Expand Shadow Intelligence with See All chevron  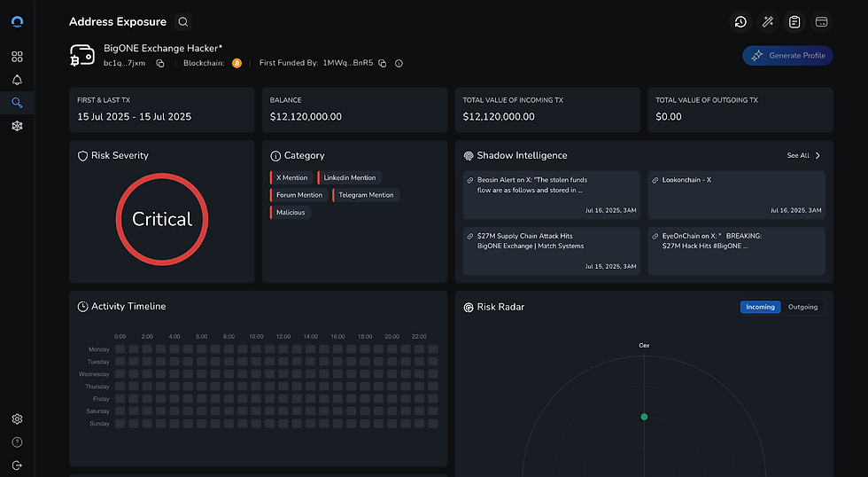pos(818,156)
